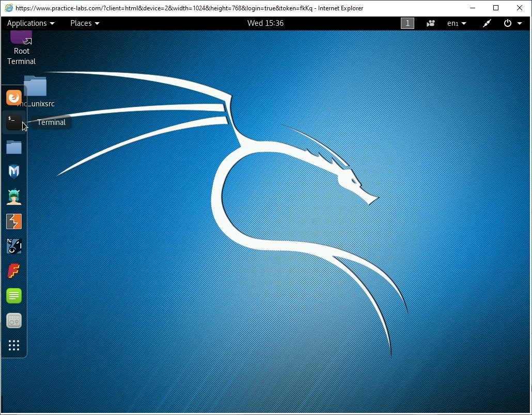Select workspace 1 indicator
This screenshot has height=415, width=532.
point(408,23)
